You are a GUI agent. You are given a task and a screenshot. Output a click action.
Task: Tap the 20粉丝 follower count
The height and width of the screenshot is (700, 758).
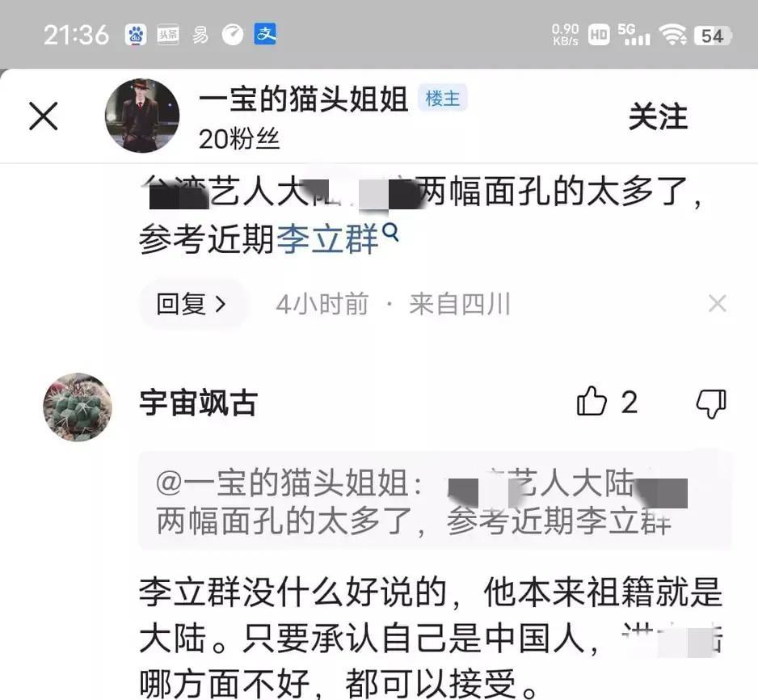point(239,139)
